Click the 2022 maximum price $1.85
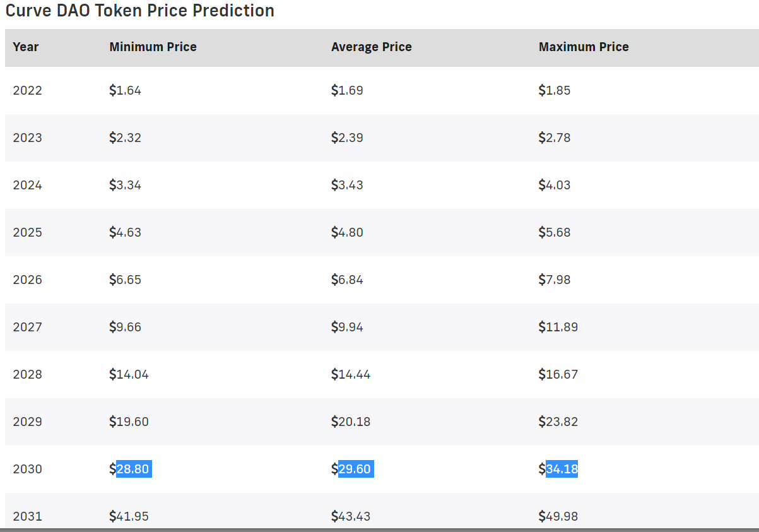 555,90
